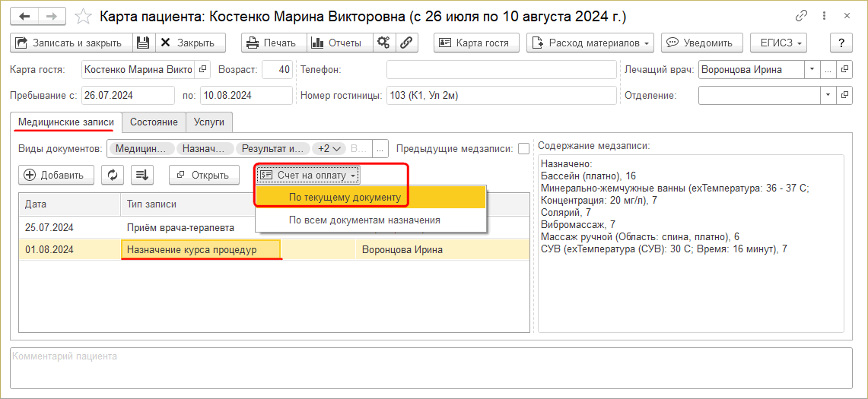The height and width of the screenshot is (399, 868).
Task: Open the gears settings icon in toolbar
Action: click(x=383, y=43)
